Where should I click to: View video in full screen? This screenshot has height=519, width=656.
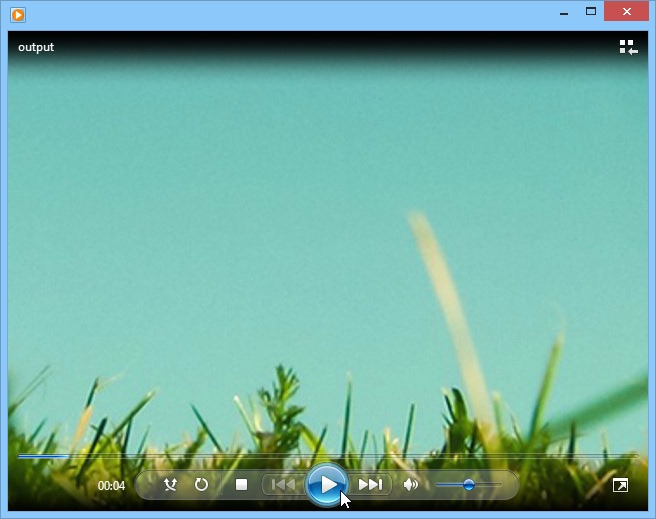click(x=620, y=485)
